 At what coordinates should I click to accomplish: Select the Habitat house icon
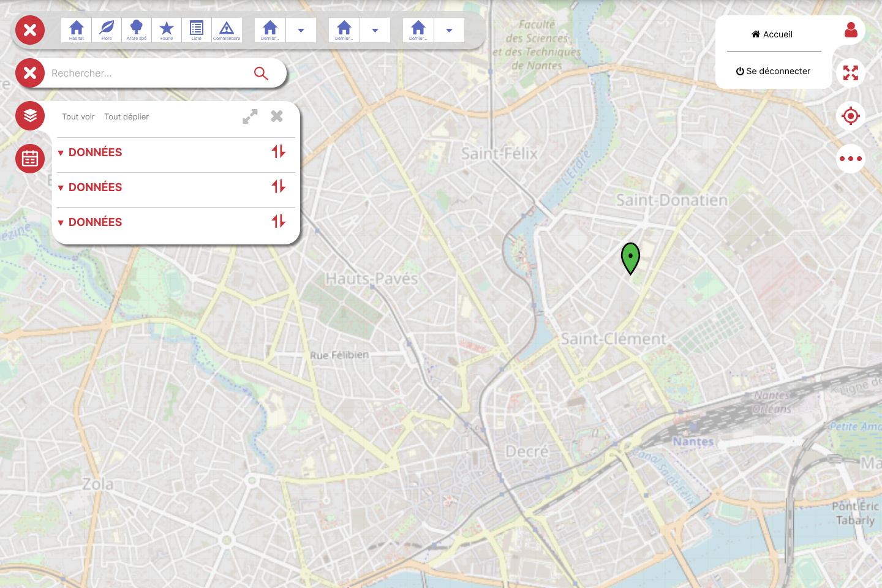click(77, 30)
